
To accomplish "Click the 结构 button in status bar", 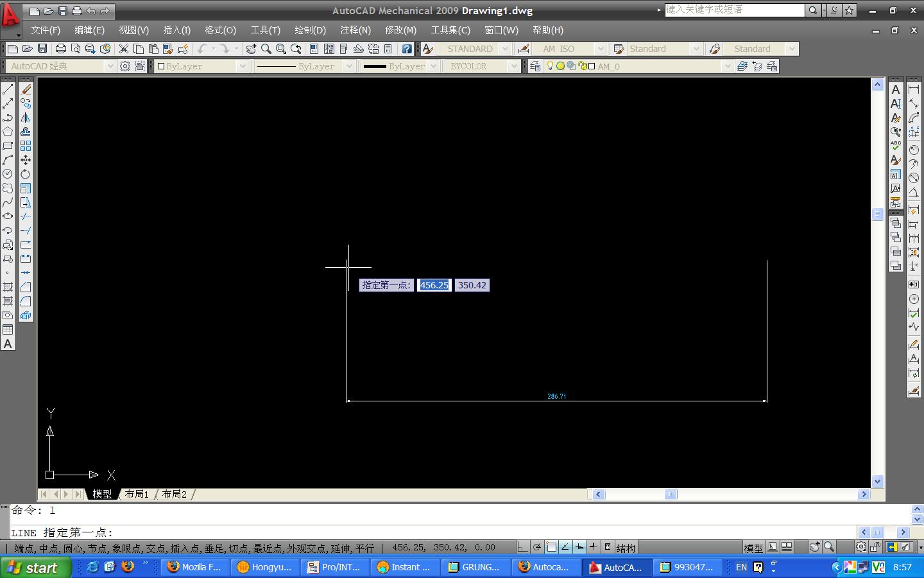I will tap(626, 548).
